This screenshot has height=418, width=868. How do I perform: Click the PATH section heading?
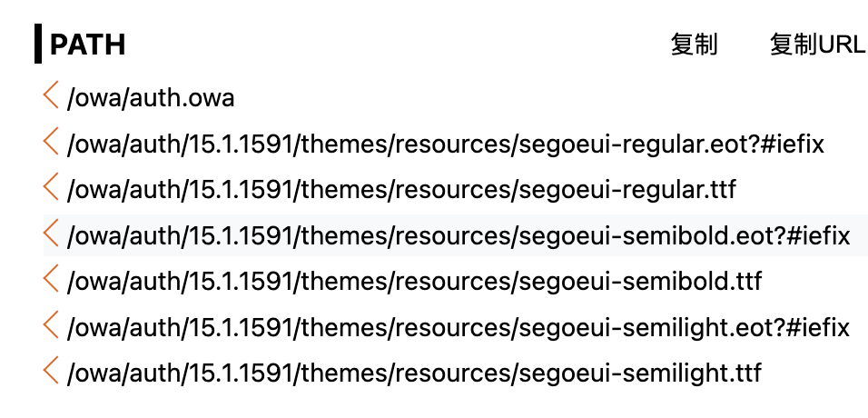point(87,45)
